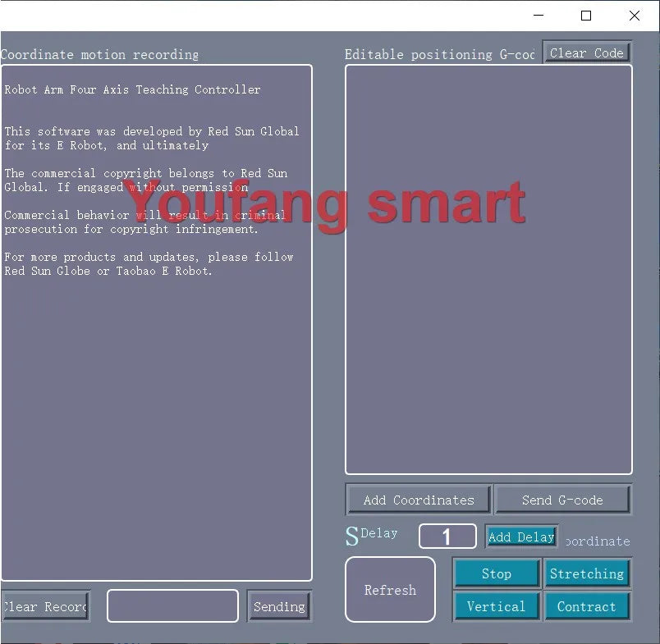Close the teaching controller window
Screen dimensions: 660x644
click(x=634, y=16)
